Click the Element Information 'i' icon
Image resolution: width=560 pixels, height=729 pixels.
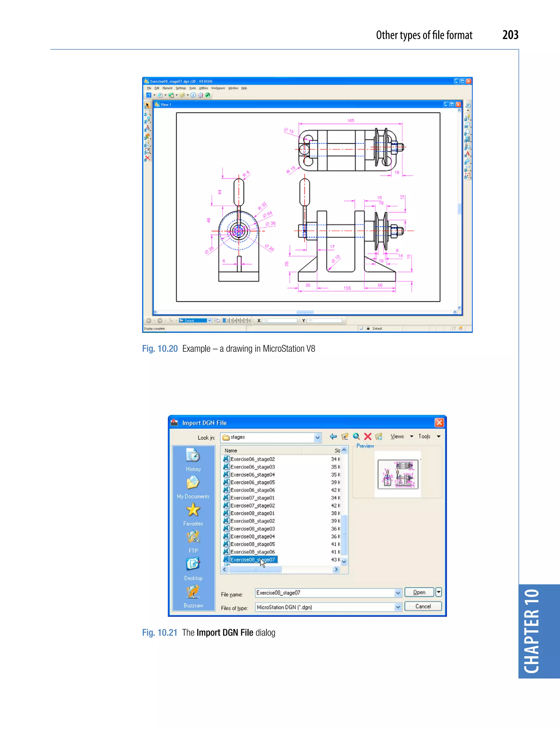(193, 95)
